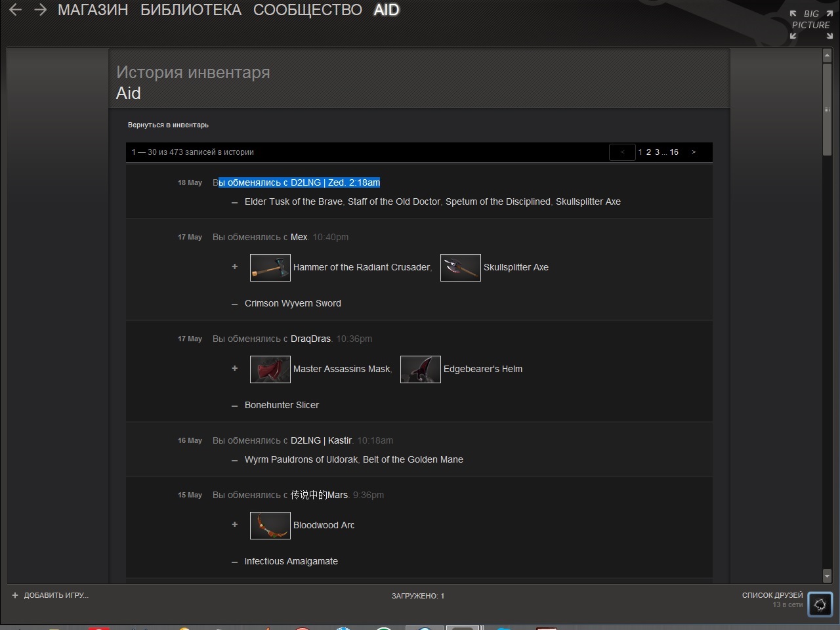Open the БИБЛИОТЕКА menu

191,10
